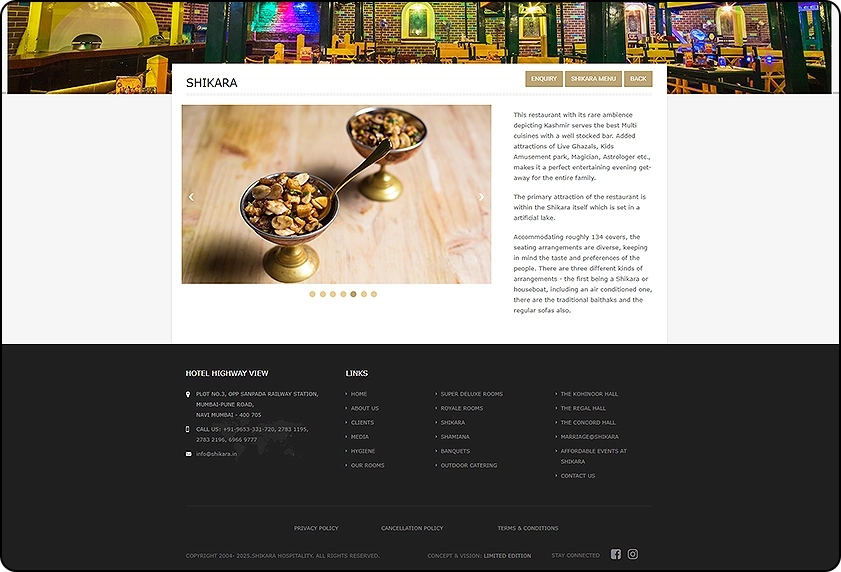Navigate to Super Deluxe Rooms link
841x572 pixels.
[x=471, y=394]
